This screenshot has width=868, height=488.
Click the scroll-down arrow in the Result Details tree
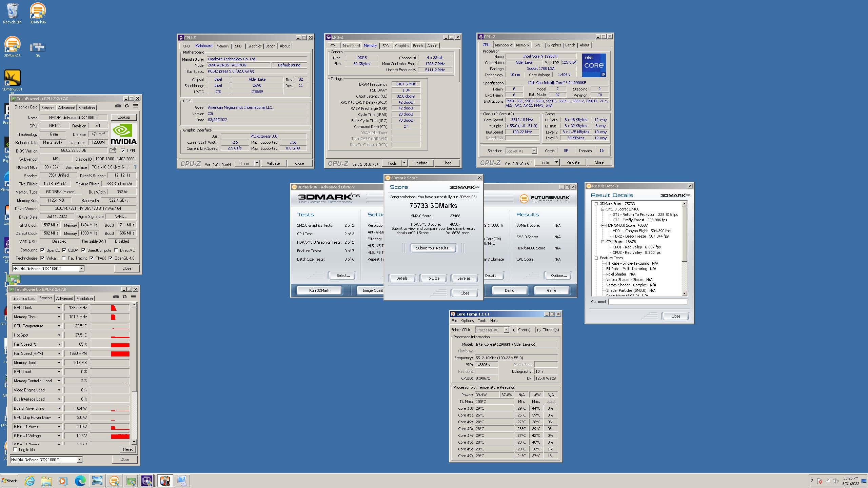pyautogui.click(x=684, y=293)
